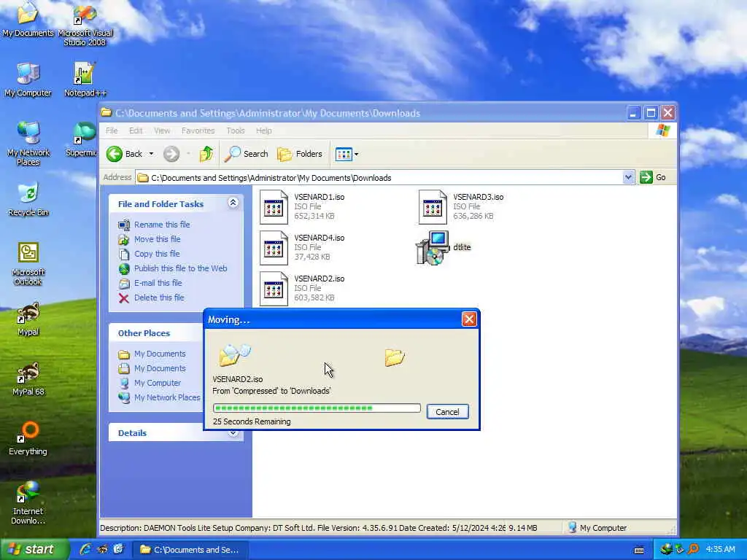Click the search tray icon in system tray

click(x=693, y=550)
